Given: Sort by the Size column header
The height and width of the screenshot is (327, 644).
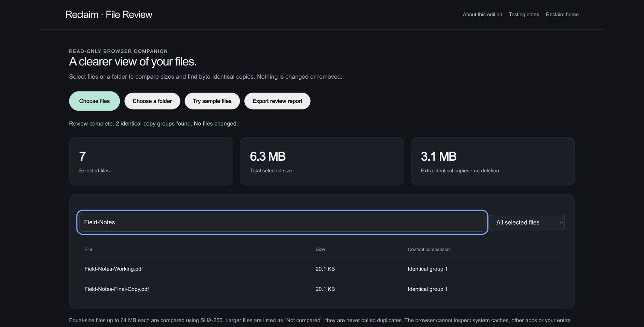Looking at the screenshot, I should 320,249.
